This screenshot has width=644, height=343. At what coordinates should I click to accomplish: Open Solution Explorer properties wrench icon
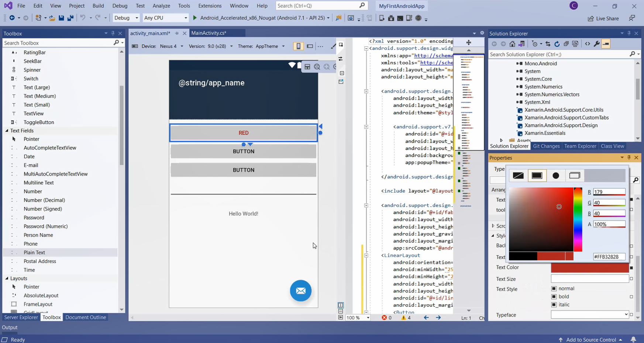tap(596, 44)
